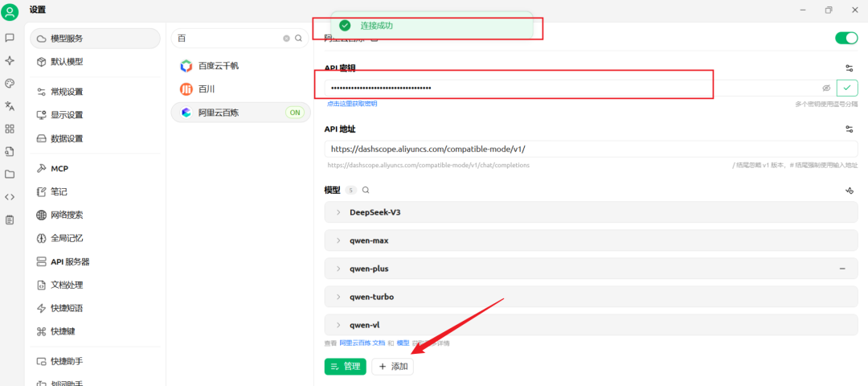Viewport: 868px width, 386px height.
Task: Open API 服务器 settings
Action: 95,261
